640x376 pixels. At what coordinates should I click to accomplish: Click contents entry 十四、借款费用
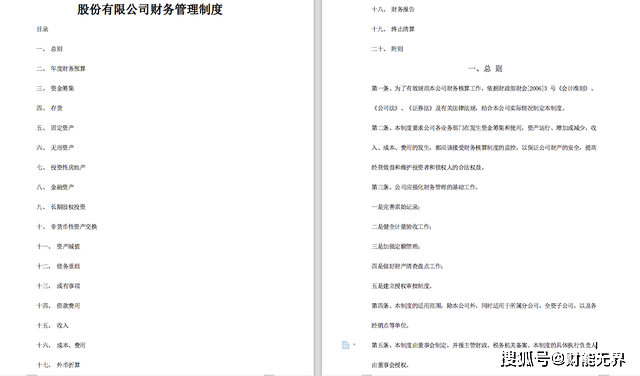point(58,305)
